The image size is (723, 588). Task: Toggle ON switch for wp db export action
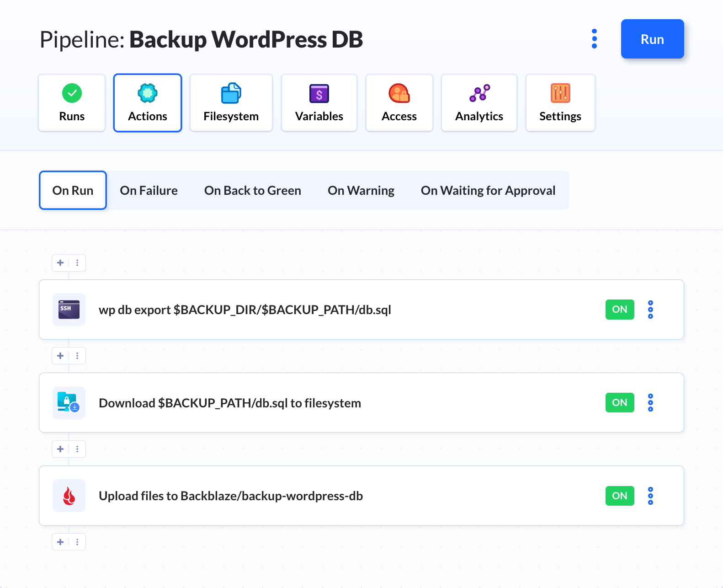tap(620, 310)
